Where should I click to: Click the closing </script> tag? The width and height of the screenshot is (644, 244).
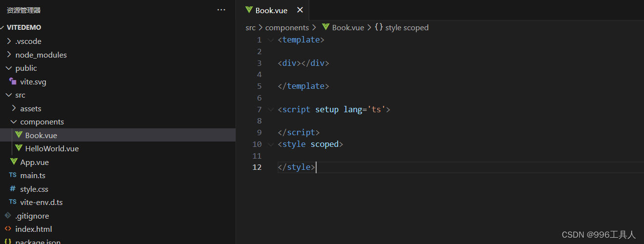[299, 132]
